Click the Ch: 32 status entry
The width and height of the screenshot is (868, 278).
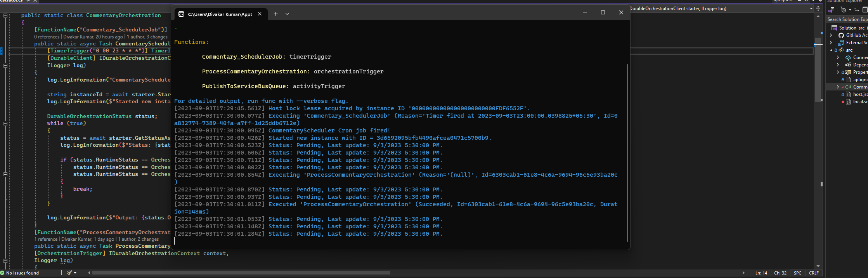click(780, 273)
